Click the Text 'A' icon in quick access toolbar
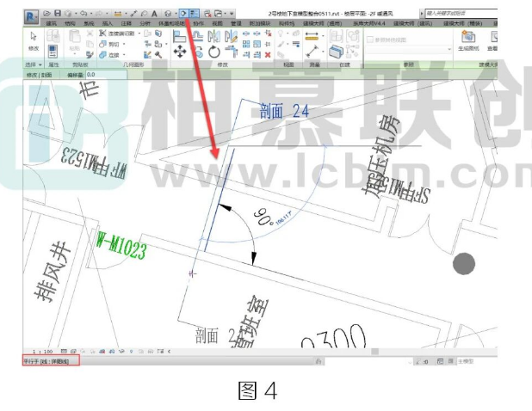Image resolution: width=532 pixels, height=411 pixels. [154, 14]
